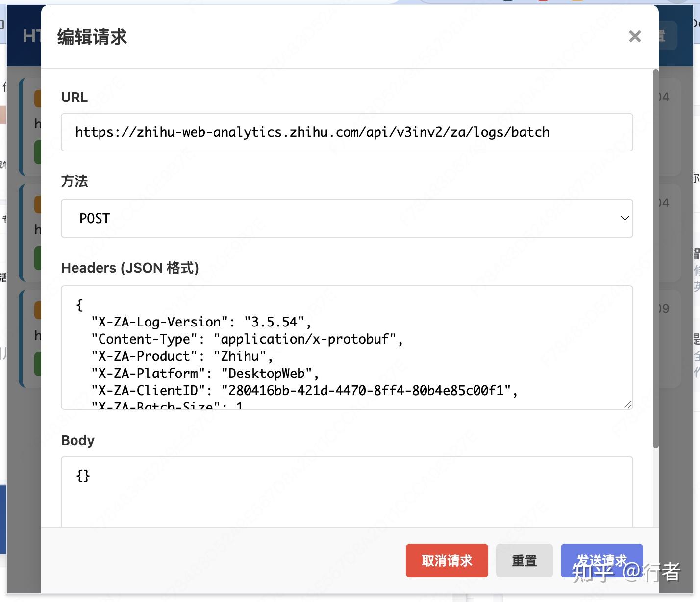Click the Headers textarea resize handle
The width and height of the screenshot is (700, 602).
(627, 404)
